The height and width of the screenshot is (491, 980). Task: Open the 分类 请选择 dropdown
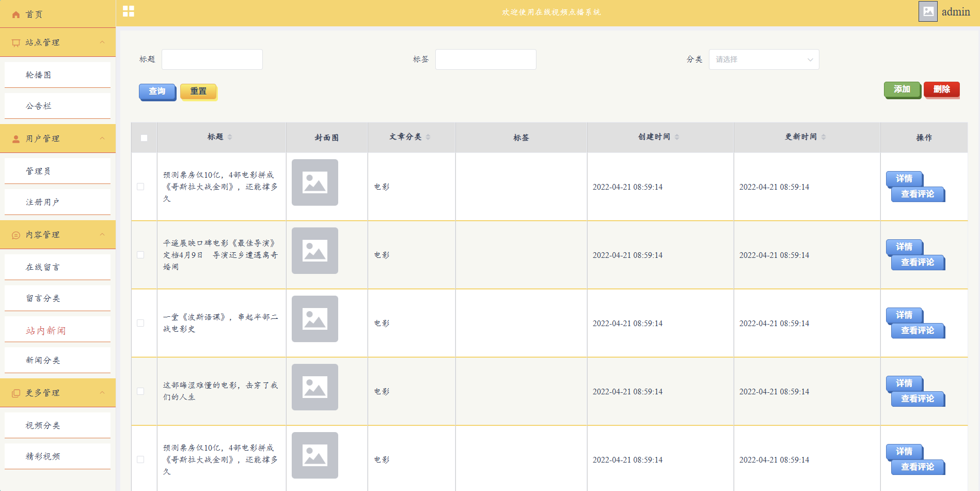(x=764, y=59)
